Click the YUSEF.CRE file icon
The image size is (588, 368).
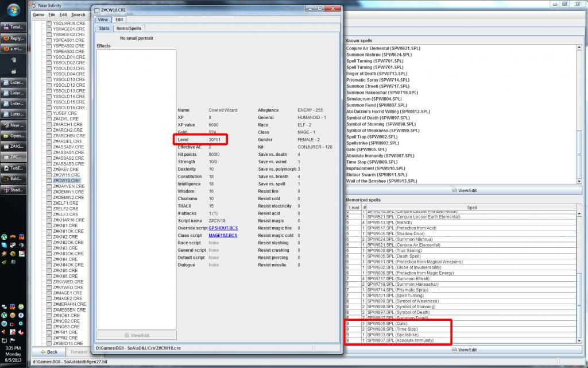(48, 113)
